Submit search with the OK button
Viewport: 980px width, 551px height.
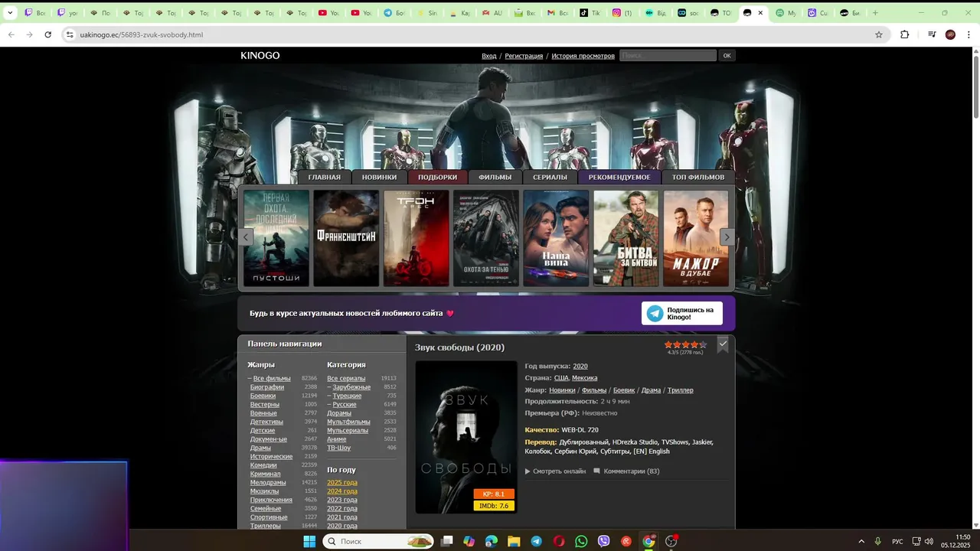[727, 55]
